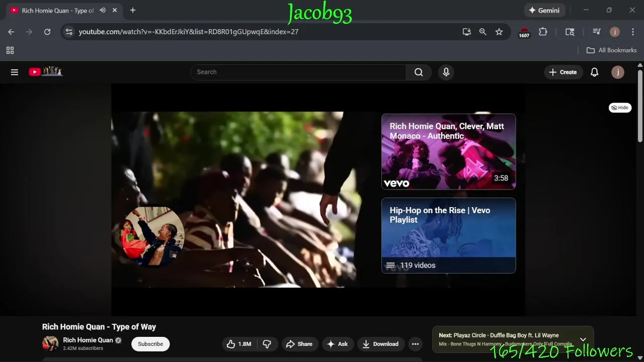Click the lens search icon in toolbar
The height and width of the screenshot is (362, 644).
tap(570, 32)
